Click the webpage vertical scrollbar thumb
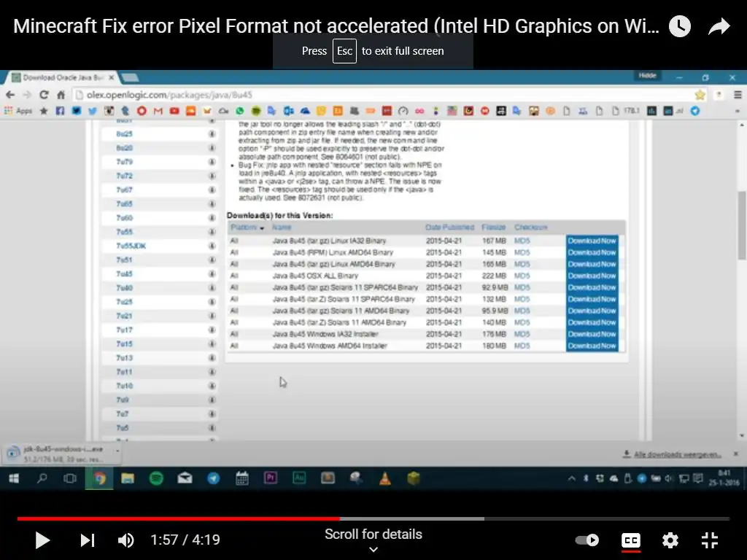Image resolution: width=747 pixels, height=560 pixels. (741, 225)
